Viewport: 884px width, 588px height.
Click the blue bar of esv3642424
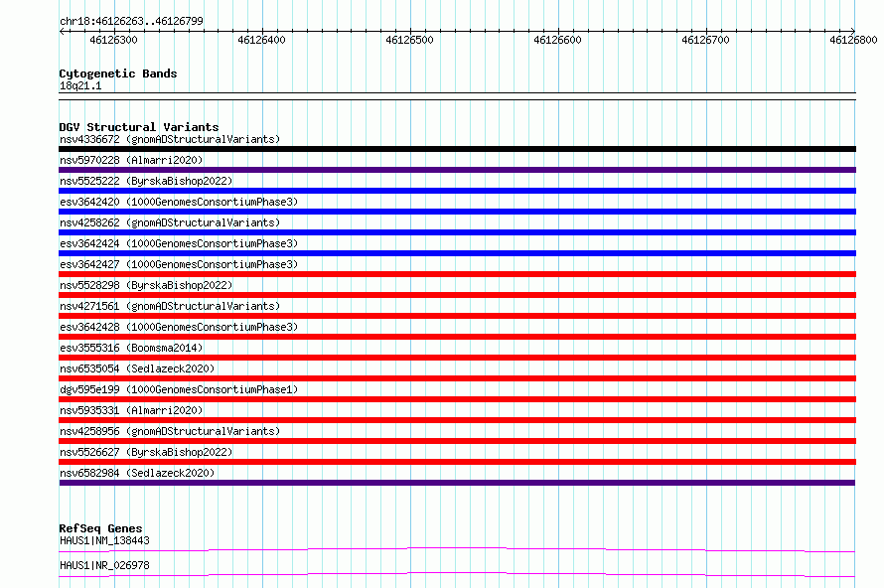[x=457, y=253]
